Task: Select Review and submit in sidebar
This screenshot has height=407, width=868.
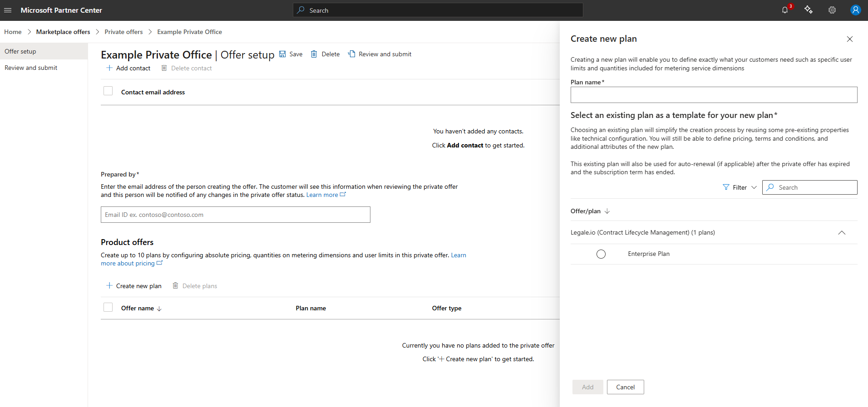Action: 44,68
